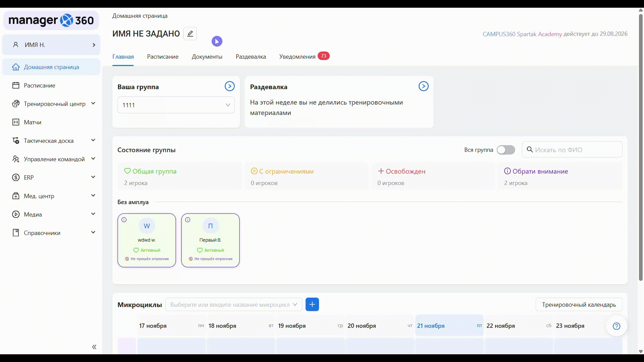Click the Матчи sidebar icon
Viewport: 644px width, 362px height.
16,122
